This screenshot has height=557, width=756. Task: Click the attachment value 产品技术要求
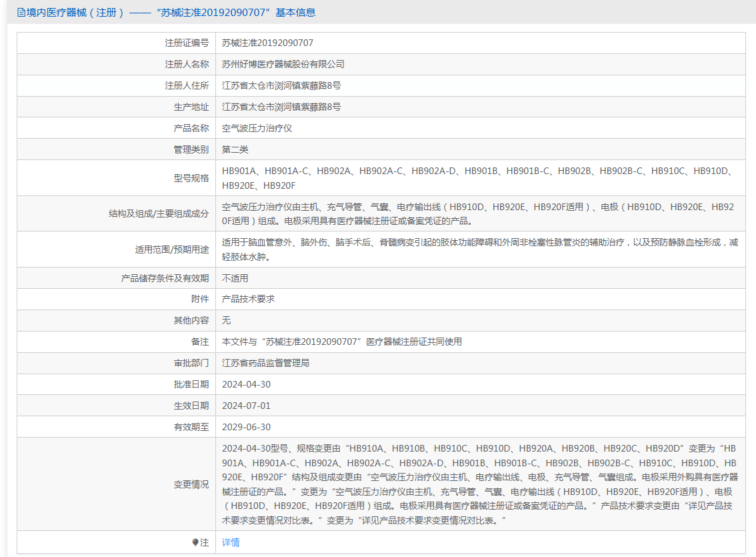248,299
